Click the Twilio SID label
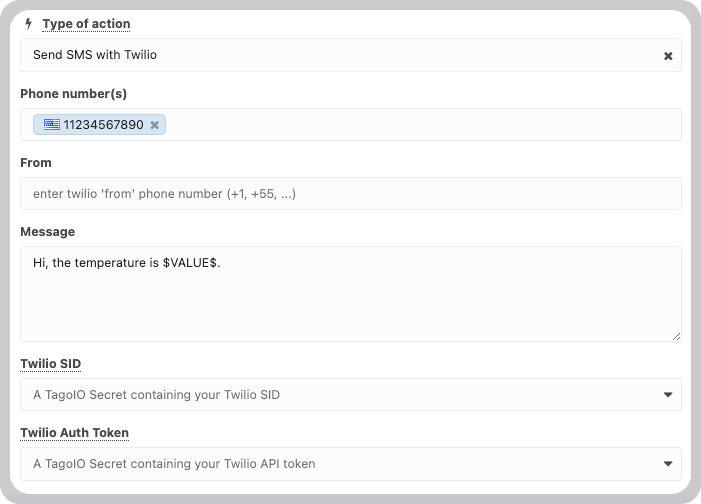The image size is (701, 504). pyautogui.click(x=51, y=364)
